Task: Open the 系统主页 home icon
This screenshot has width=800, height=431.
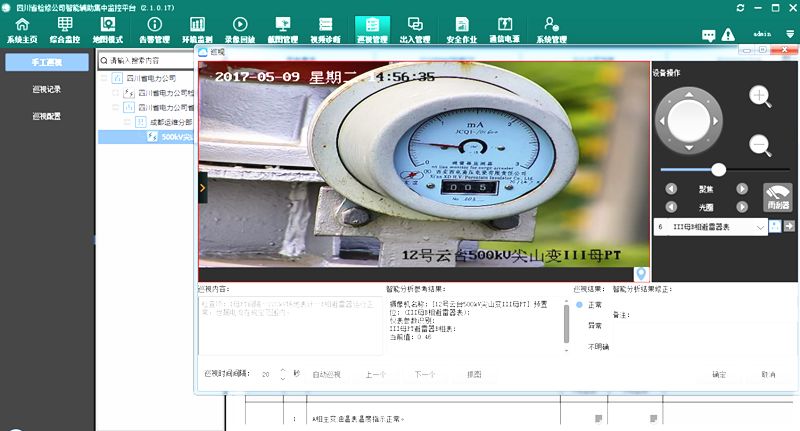Action: (21, 29)
